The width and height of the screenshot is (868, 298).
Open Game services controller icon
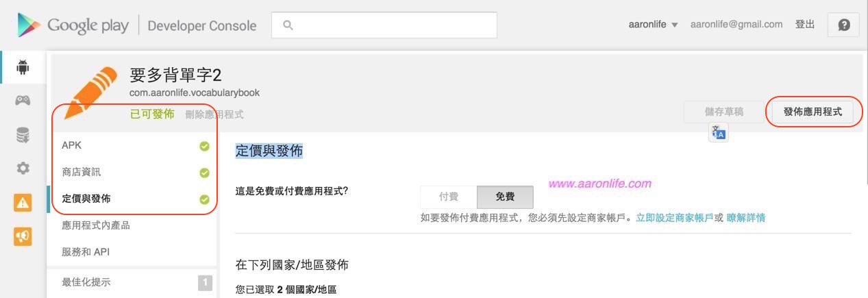(x=23, y=101)
